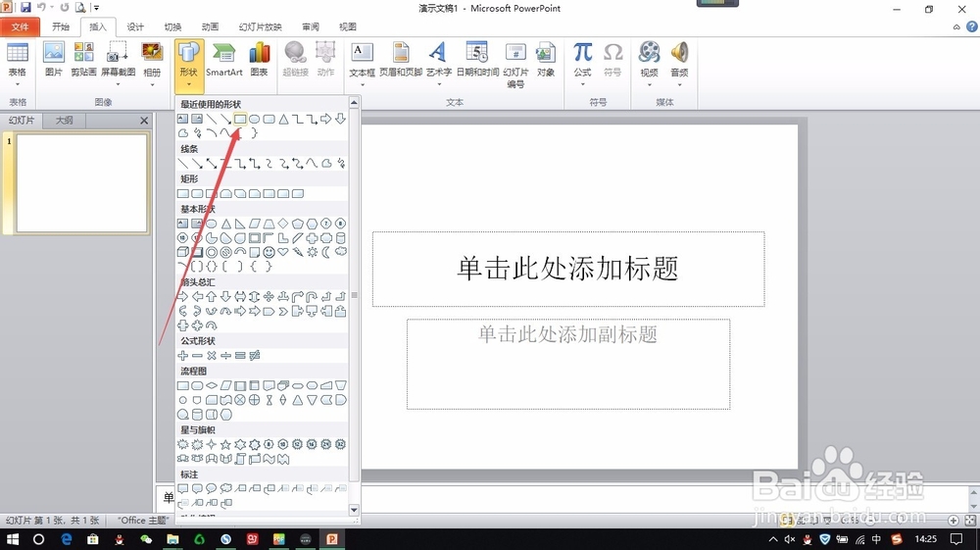The image size is (980, 550).
Task: Open the 屏幕截图 screenshot dropdown
Action: 119,65
